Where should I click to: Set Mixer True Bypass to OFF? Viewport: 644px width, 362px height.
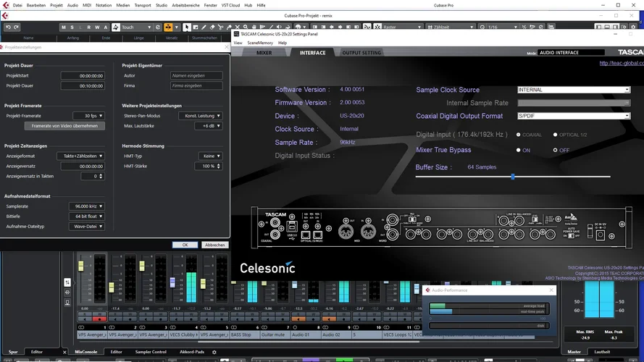click(x=555, y=150)
